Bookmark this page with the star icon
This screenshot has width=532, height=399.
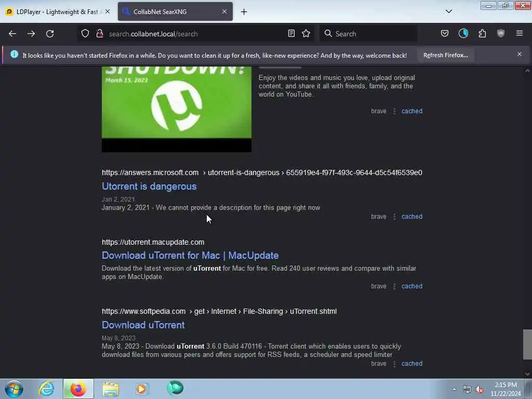(x=306, y=34)
